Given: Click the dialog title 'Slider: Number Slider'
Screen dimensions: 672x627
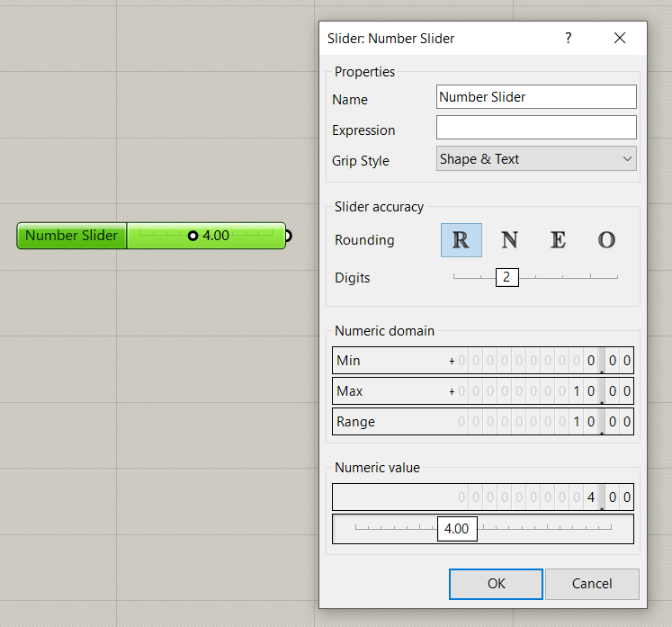Looking at the screenshot, I should tap(390, 39).
